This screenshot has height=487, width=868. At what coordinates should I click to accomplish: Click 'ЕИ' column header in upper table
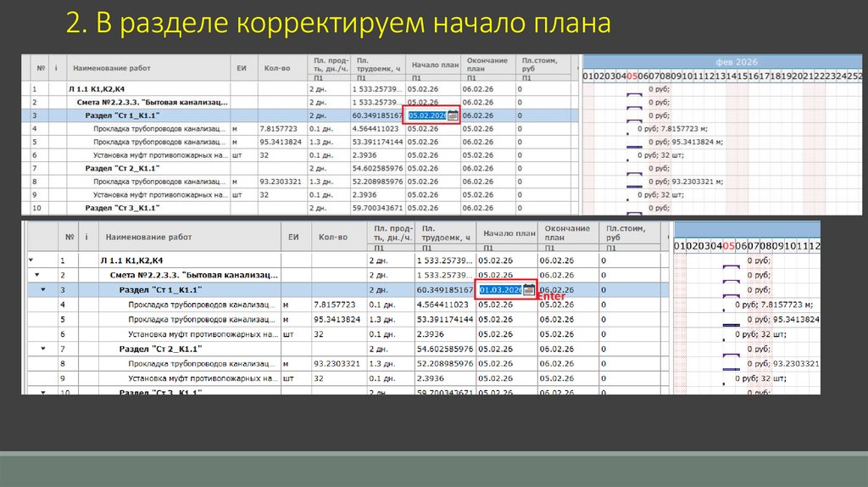242,68
